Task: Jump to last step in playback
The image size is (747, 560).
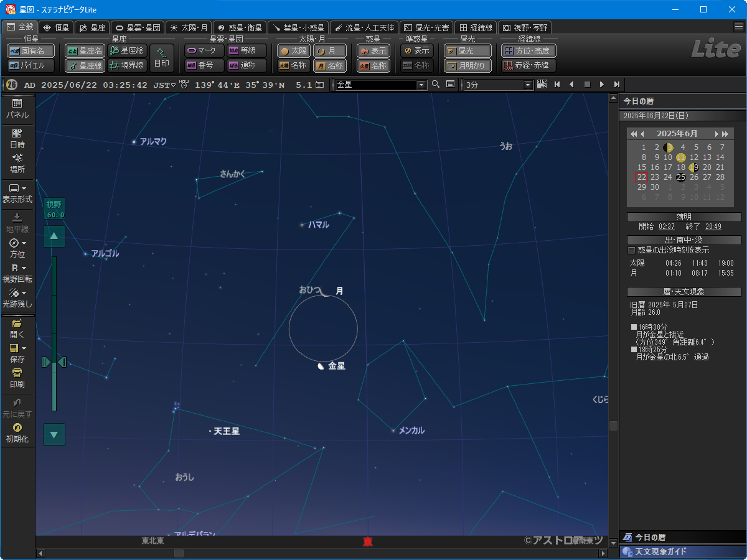Action: [616, 84]
